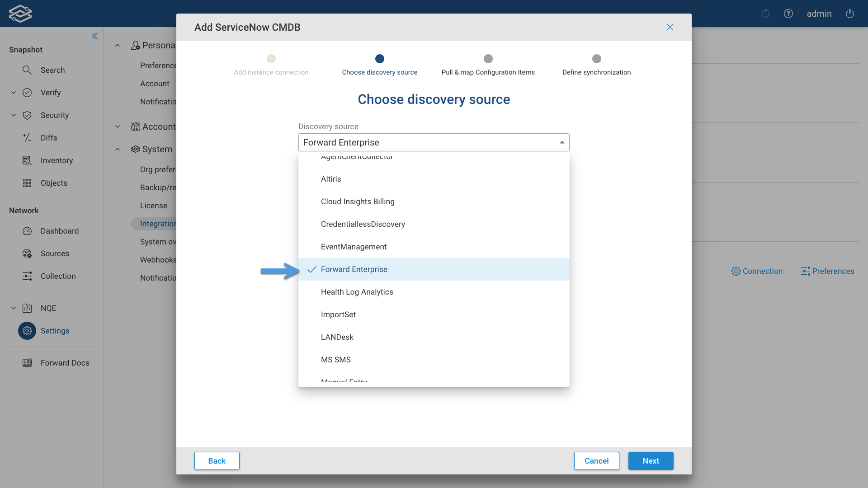Click the Next button
This screenshot has height=488, width=868.
651,460
